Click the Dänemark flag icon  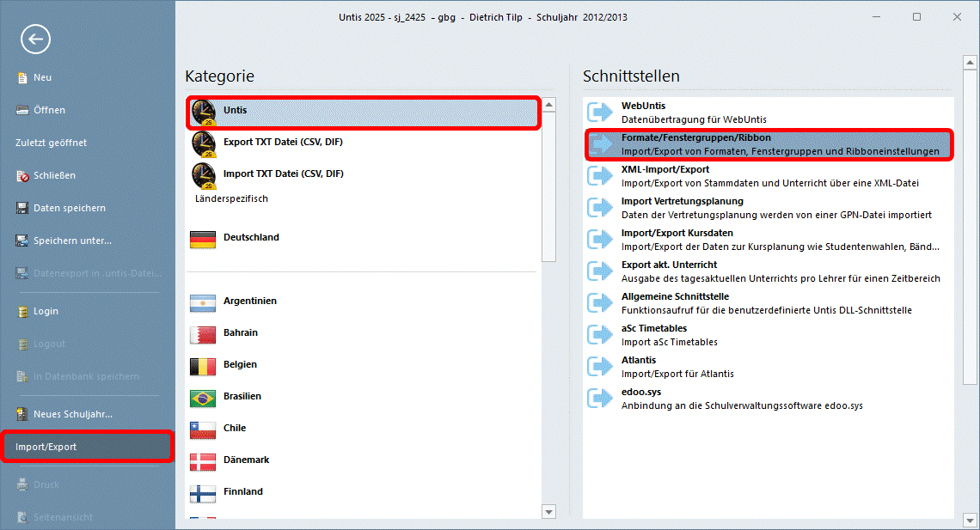(203, 461)
